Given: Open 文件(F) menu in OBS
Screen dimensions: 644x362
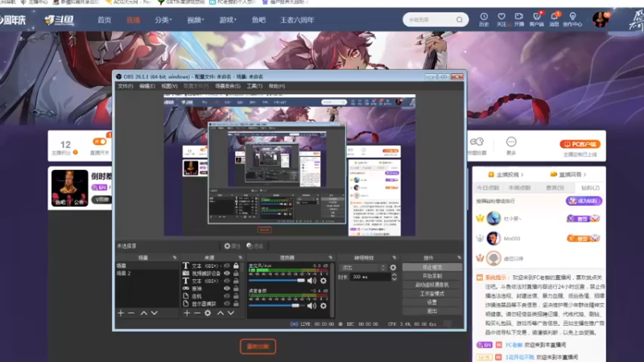Looking at the screenshot, I should point(126,86).
